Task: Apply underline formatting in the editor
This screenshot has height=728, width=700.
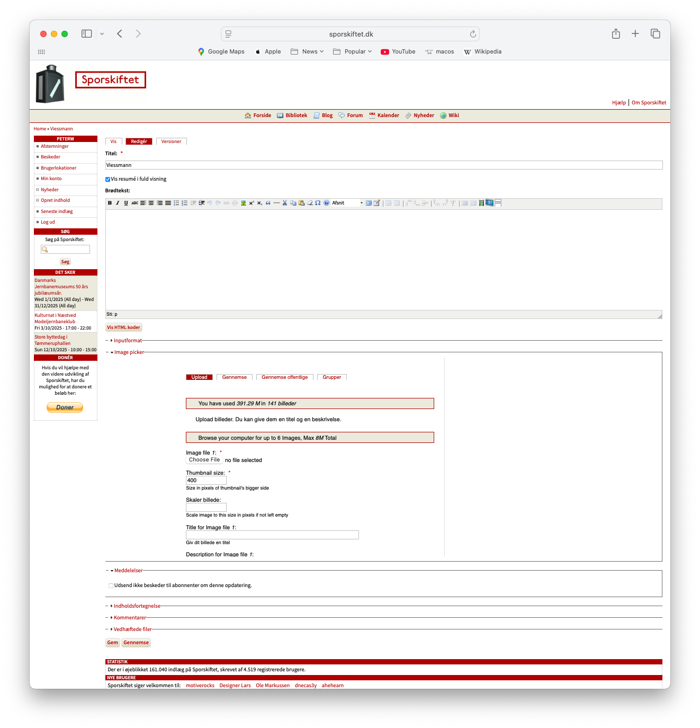Action: (x=126, y=203)
